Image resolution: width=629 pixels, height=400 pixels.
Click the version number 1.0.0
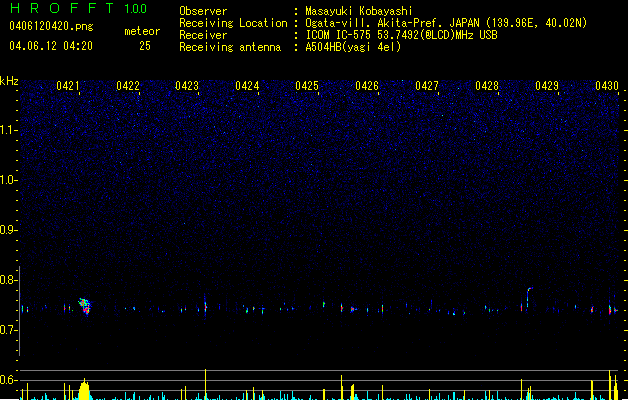coord(136,9)
